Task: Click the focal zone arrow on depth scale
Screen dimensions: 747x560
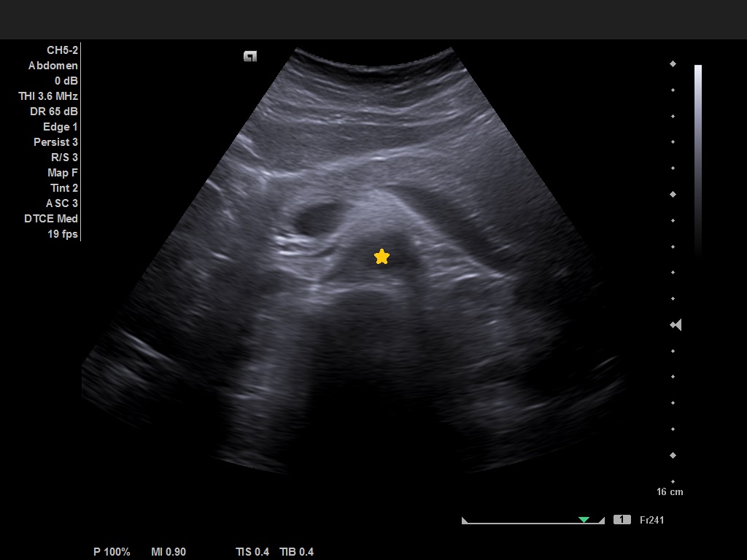Action: click(676, 324)
